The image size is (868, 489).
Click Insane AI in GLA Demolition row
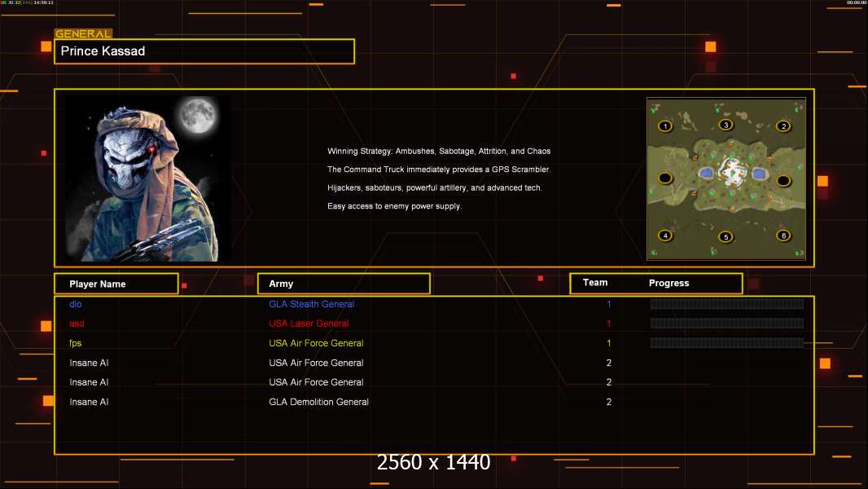pyautogui.click(x=89, y=402)
